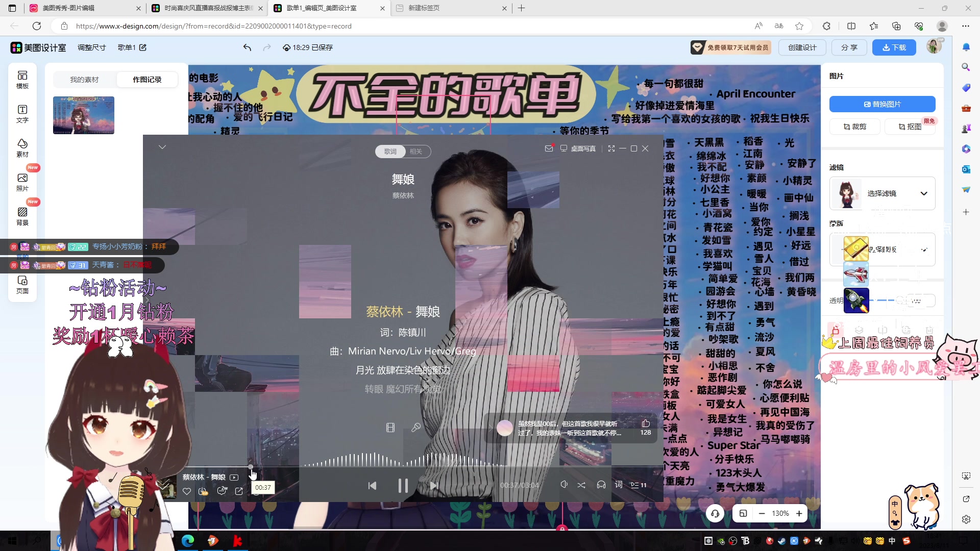This screenshot has width=980, height=551.
Task: Open the 素材 materials panel in sidebar
Action: pos(22,148)
